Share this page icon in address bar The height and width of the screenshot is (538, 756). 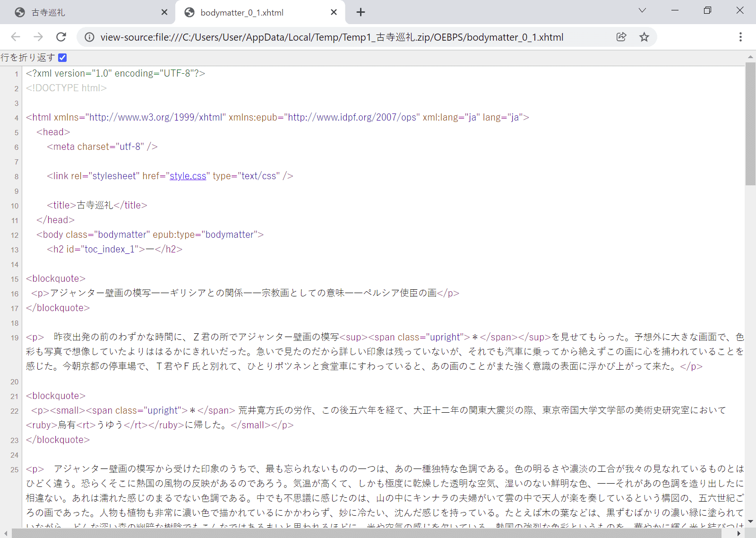(621, 37)
